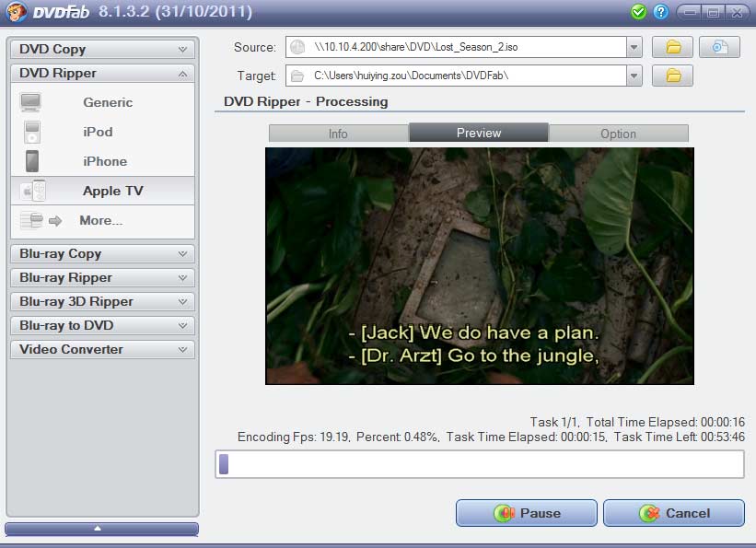Cancel the ripping task
The width and height of the screenshot is (756, 548).
(x=674, y=513)
